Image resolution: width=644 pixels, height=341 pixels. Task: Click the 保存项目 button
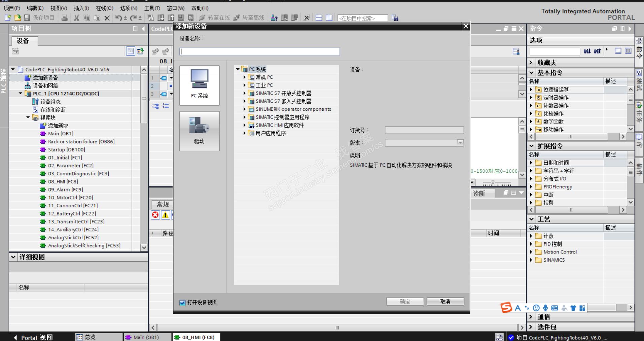coord(39,18)
